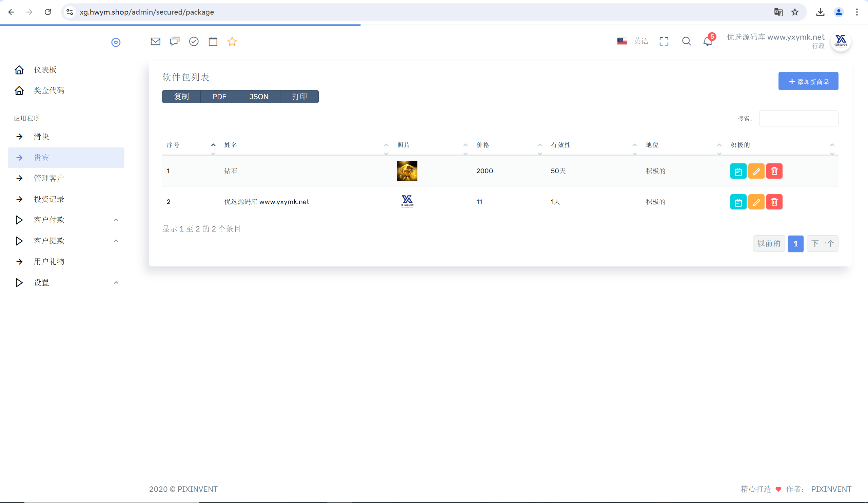Screen dimensions: 868x503
Task: Click teal calendar icon in row 2
Action: (x=738, y=202)
